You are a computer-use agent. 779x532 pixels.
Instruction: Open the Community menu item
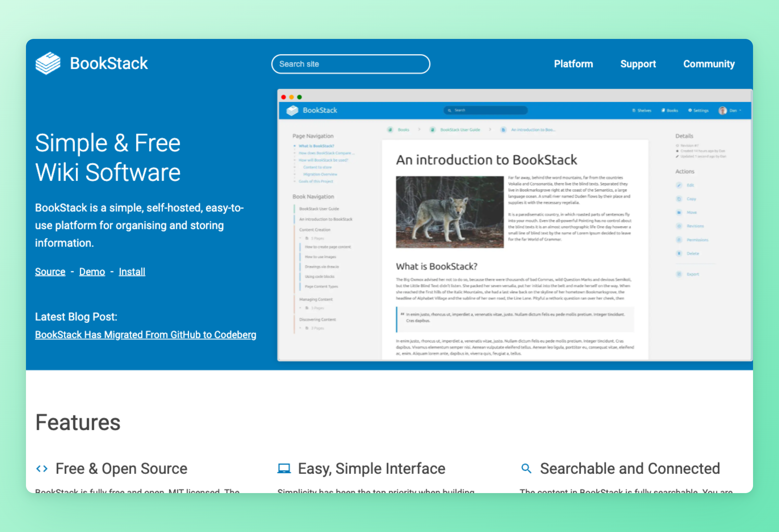pos(709,64)
